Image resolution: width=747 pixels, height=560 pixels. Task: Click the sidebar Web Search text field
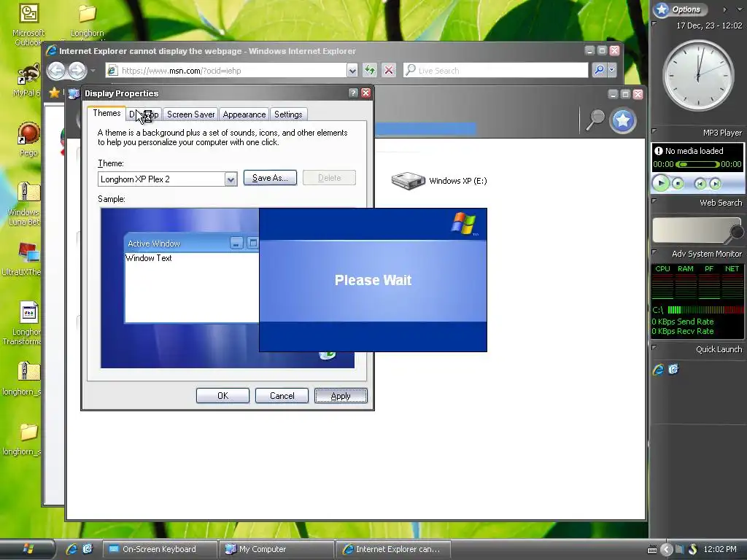690,230
